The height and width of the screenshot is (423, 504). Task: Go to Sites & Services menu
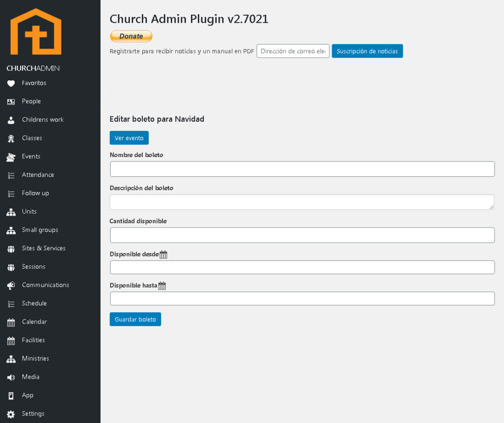pos(43,248)
